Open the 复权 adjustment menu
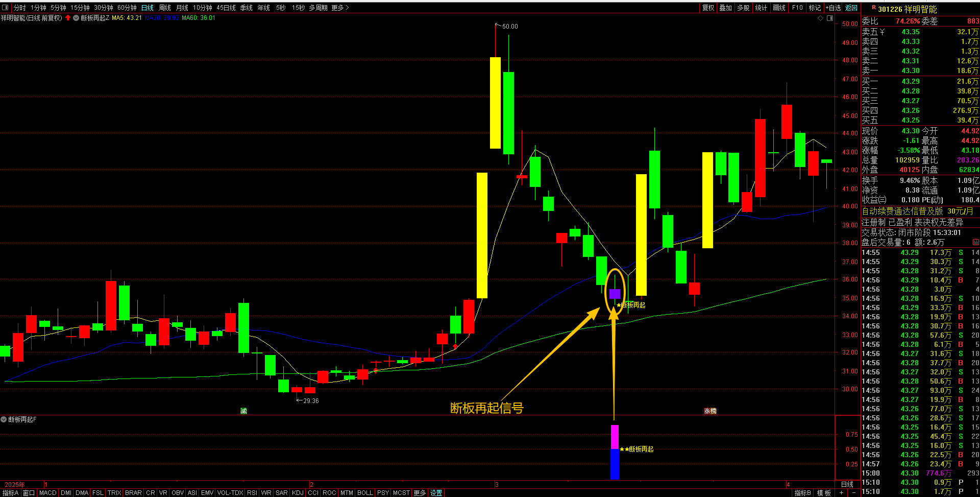Viewport: 980px width, 497px height. [708, 8]
